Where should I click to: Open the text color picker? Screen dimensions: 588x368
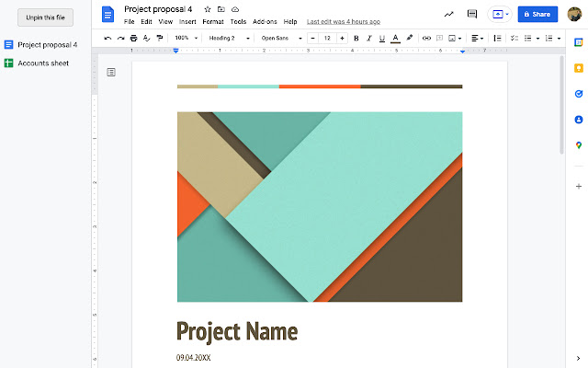[395, 38]
